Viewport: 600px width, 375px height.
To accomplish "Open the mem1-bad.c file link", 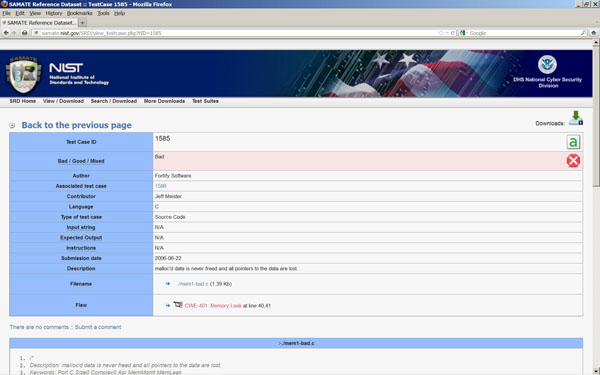I will [x=193, y=284].
